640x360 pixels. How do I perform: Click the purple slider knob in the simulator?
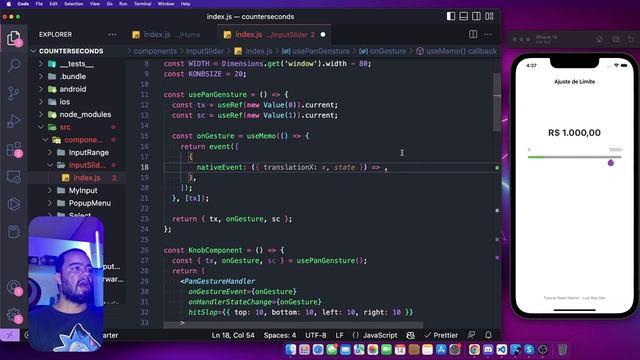click(x=611, y=163)
